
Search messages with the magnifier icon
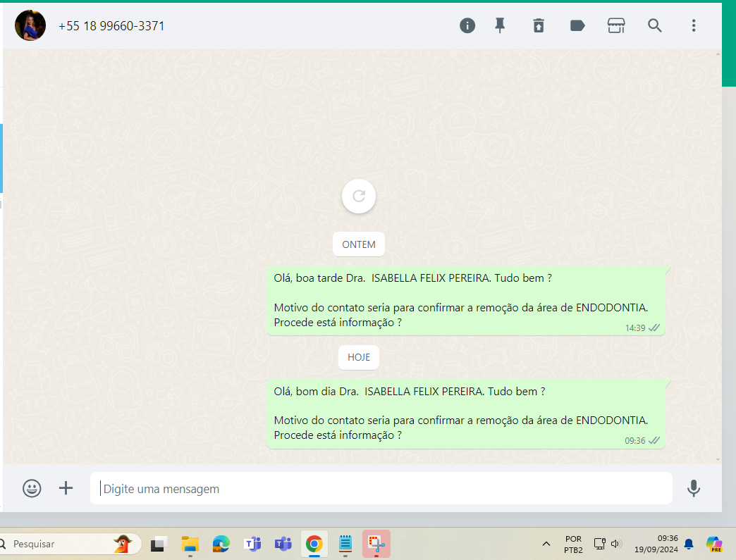(655, 26)
